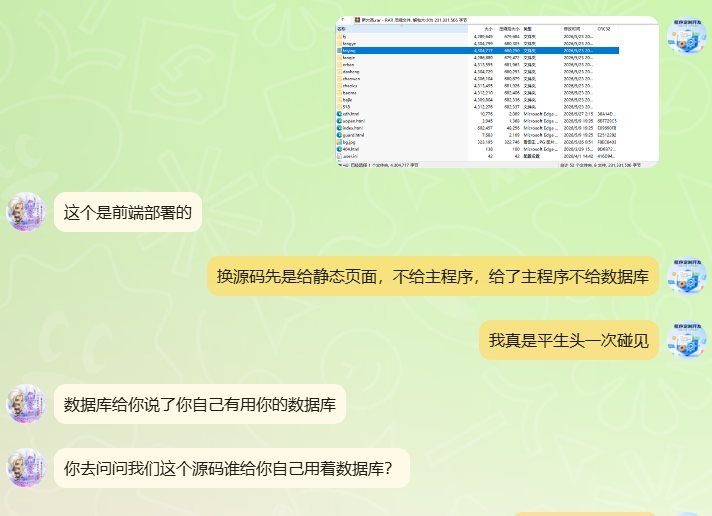Select the long yellow message starting "换源码先是给静态页面"

[x=433, y=276]
